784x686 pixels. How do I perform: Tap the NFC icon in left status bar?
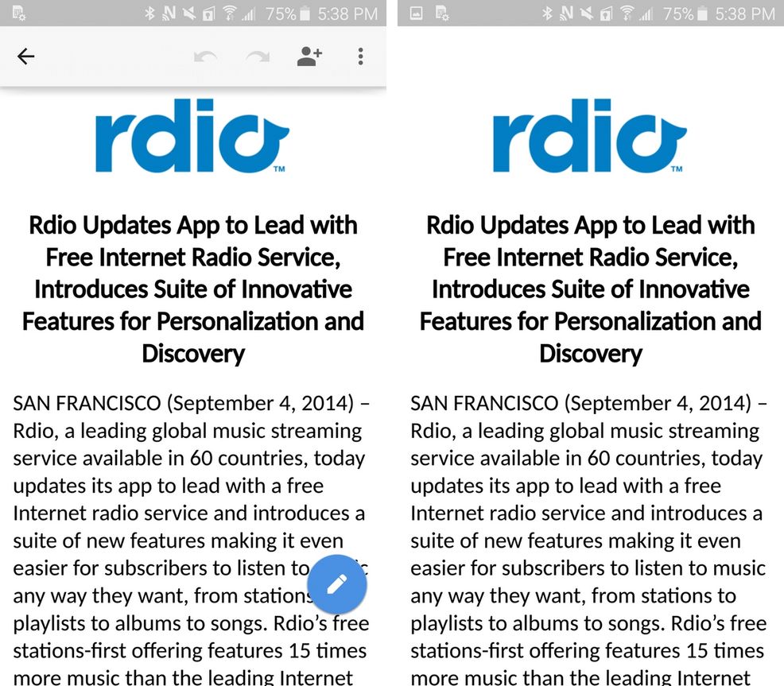[x=169, y=14]
